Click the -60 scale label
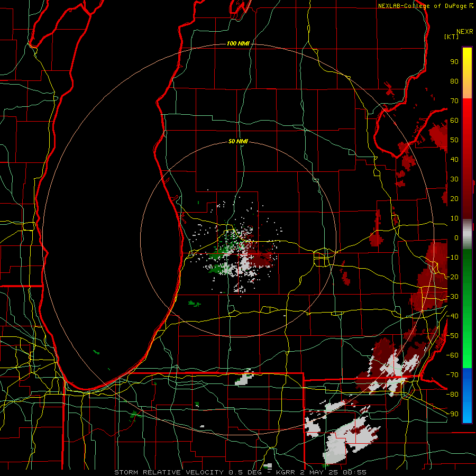 point(452,355)
